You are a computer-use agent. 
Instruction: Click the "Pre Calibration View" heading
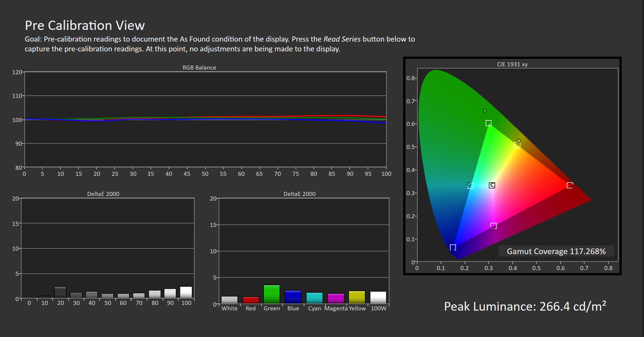(x=85, y=26)
